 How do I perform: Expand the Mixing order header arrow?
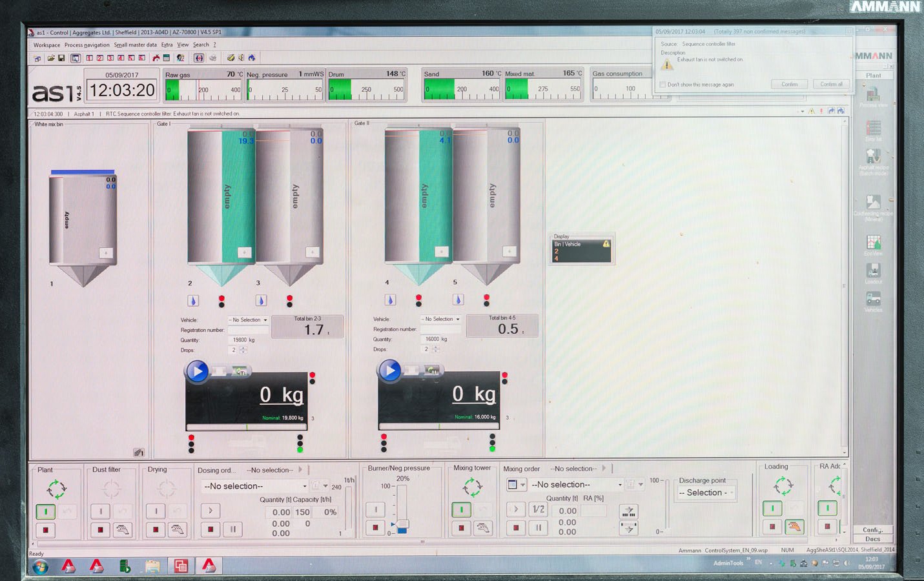pyautogui.click(x=604, y=469)
